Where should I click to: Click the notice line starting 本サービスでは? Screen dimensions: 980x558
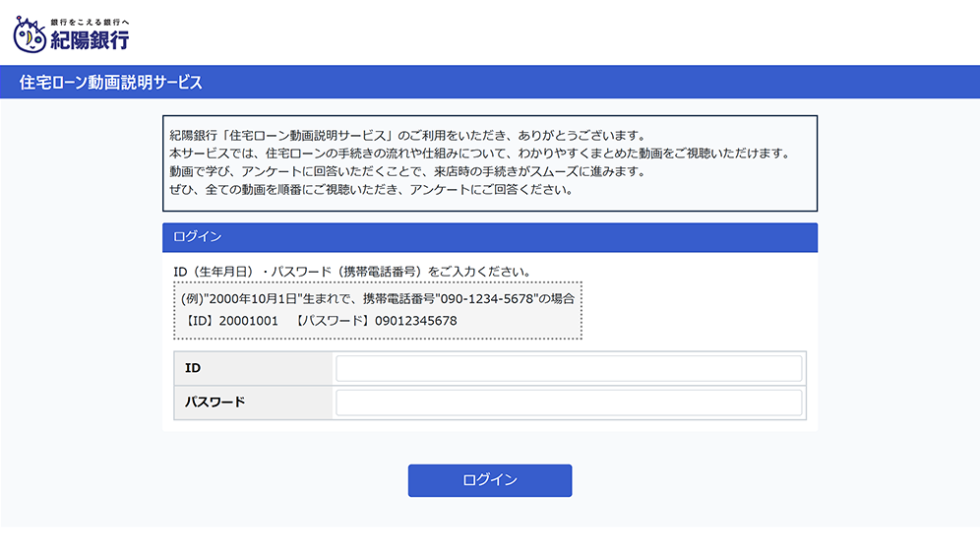pyautogui.click(x=480, y=154)
